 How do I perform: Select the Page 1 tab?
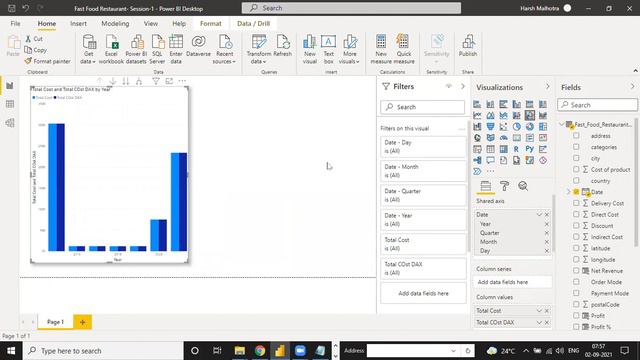click(56, 322)
